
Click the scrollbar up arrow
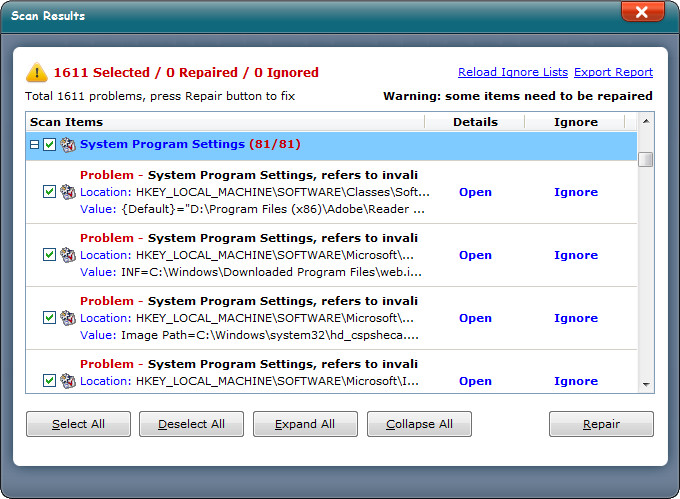646,121
